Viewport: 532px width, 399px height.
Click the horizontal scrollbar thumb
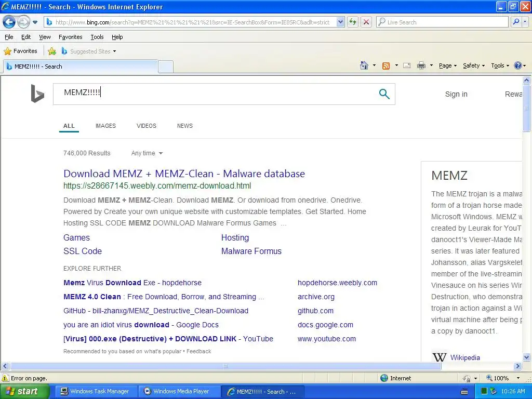(225, 366)
